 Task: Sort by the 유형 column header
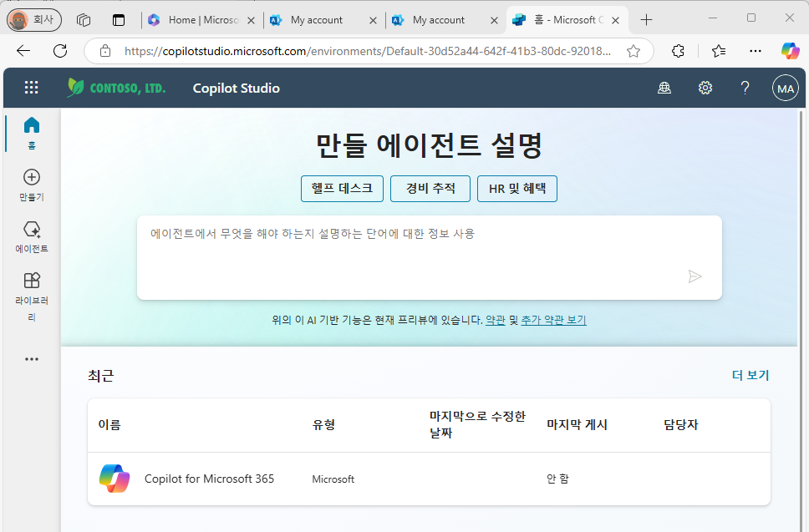tap(324, 425)
